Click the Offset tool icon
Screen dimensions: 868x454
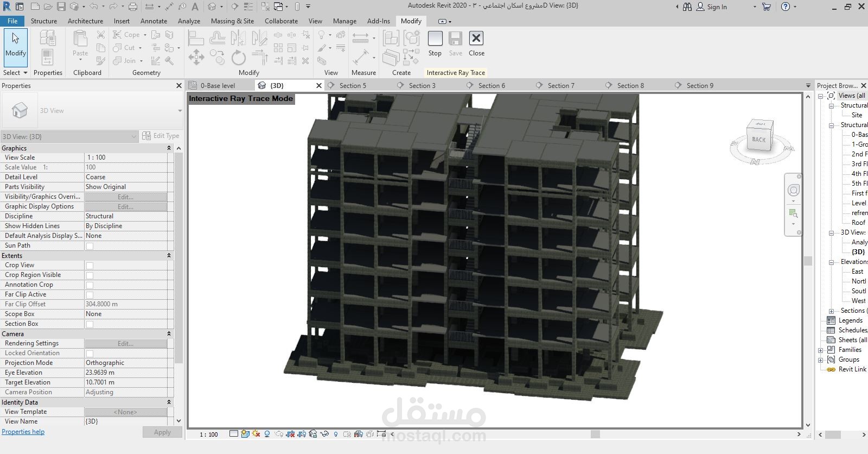[217, 37]
